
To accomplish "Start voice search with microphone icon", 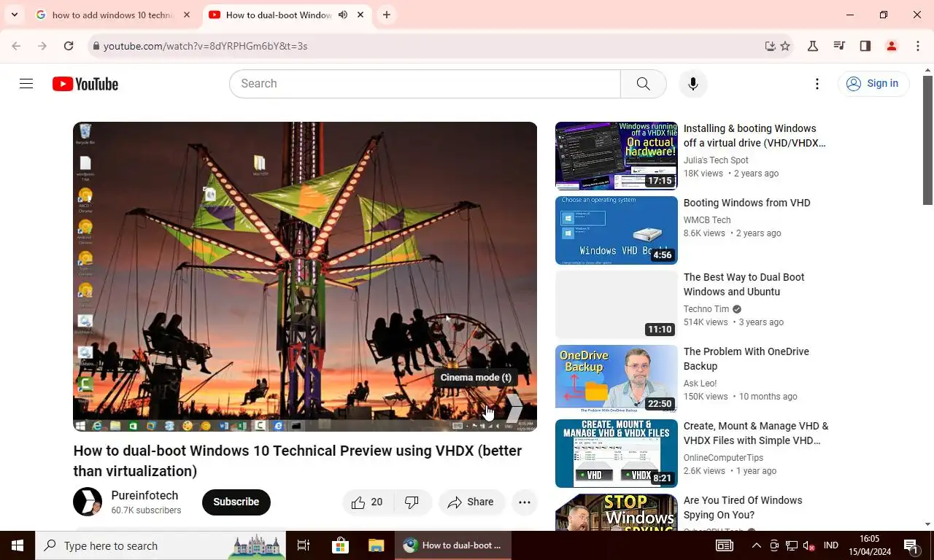I will pos(693,84).
